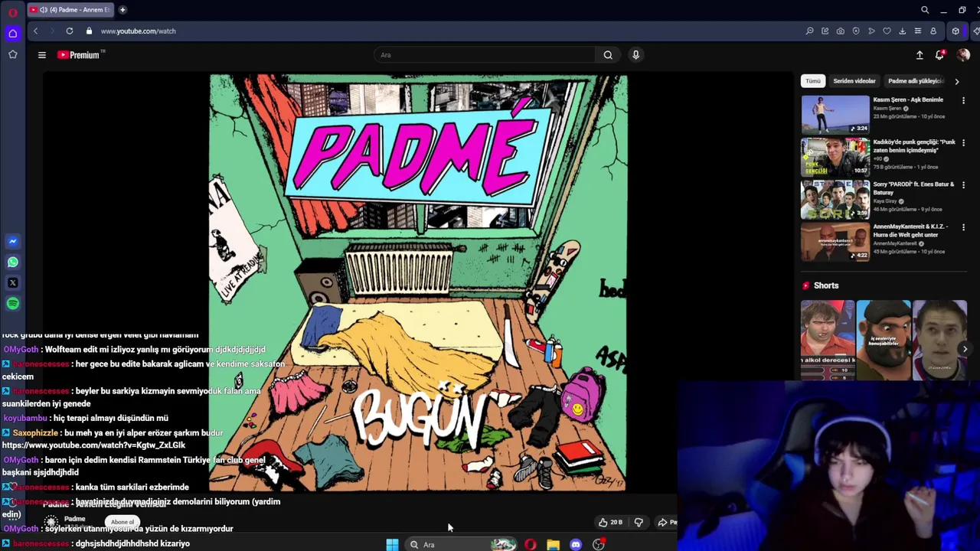Viewport: 980px width, 551px height.
Task: Add page to bookmarks heart icon
Action: pyautogui.click(x=887, y=31)
